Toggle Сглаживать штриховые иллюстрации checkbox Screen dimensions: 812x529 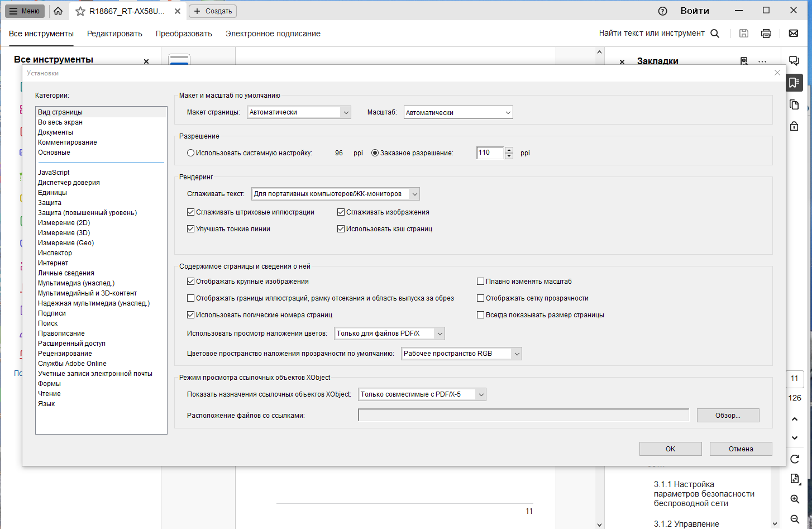pos(190,212)
